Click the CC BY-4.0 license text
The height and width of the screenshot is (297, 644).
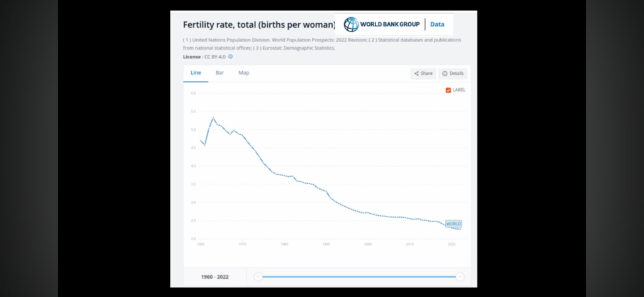214,57
